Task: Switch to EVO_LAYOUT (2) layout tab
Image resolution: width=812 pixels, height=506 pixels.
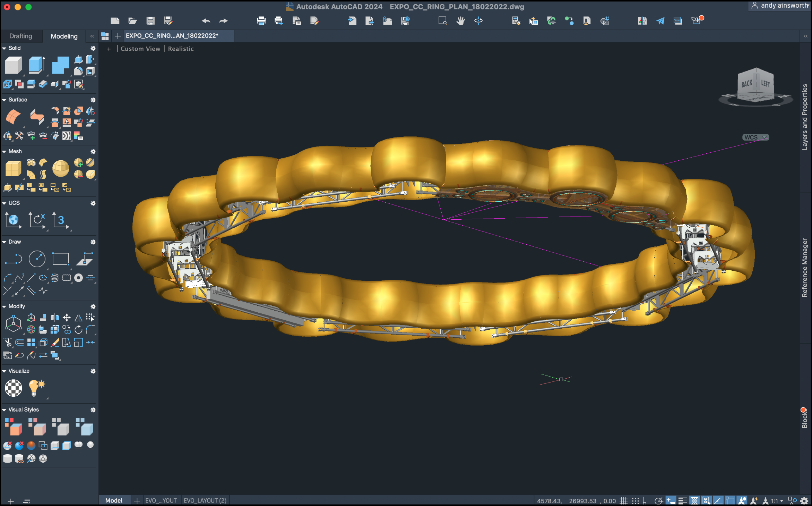Action: (205, 500)
